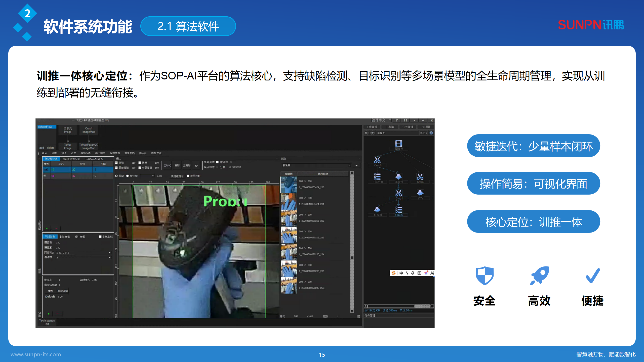Screen dimensions: 644x362
Task: Click the 扫码枪 node in the flow graph
Action: pos(399,209)
